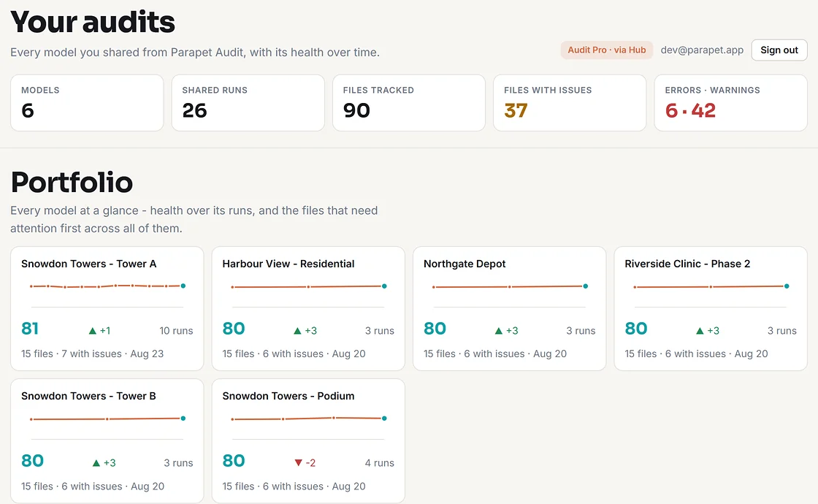Open Northgate Depot model card
Viewport: 818px width, 504px height.
coord(510,309)
